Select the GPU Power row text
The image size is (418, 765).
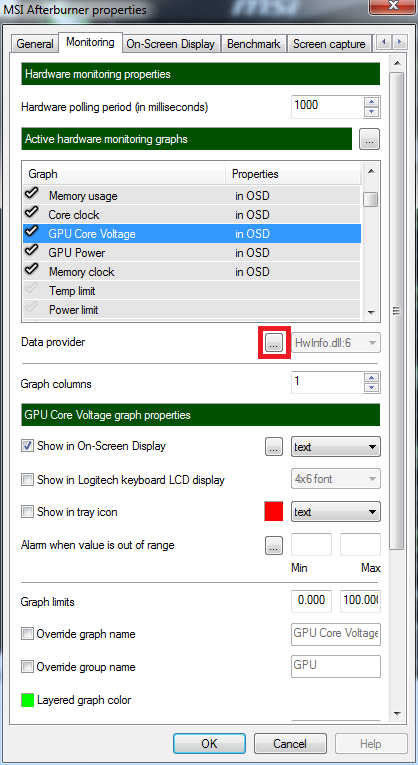[77, 253]
